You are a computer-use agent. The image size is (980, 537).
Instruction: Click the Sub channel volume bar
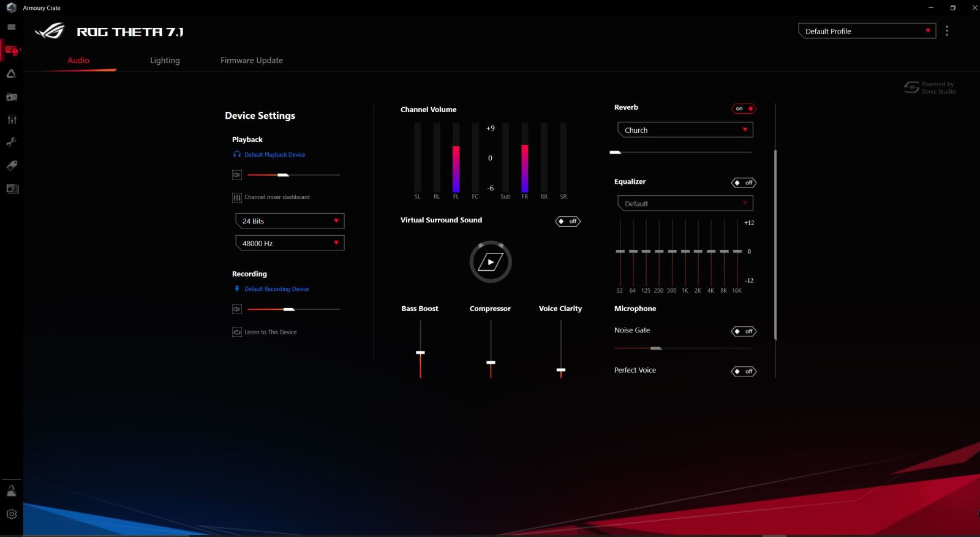coord(505,158)
